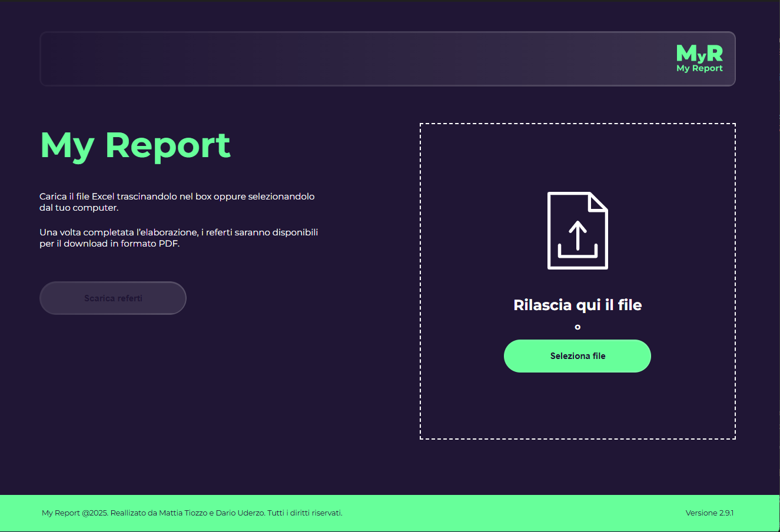780x532 pixels.
Task: Click the 'Rilascia qui il file' heading
Action: pyautogui.click(x=577, y=305)
